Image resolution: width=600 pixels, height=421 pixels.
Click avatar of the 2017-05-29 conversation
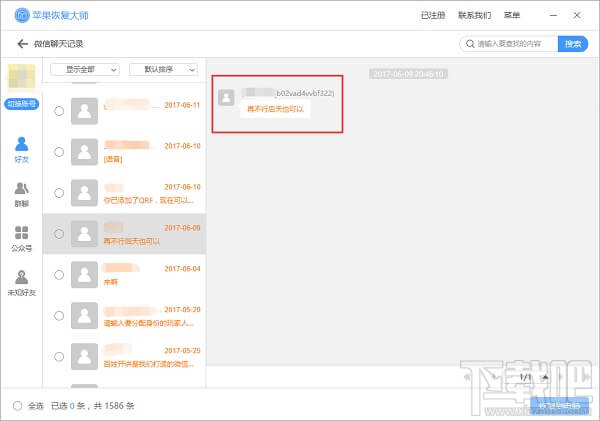coord(84,316)
